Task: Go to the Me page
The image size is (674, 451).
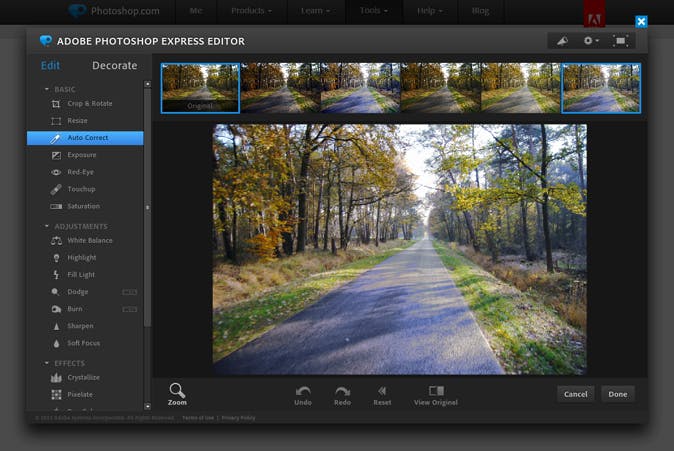Action: point(196,11)
